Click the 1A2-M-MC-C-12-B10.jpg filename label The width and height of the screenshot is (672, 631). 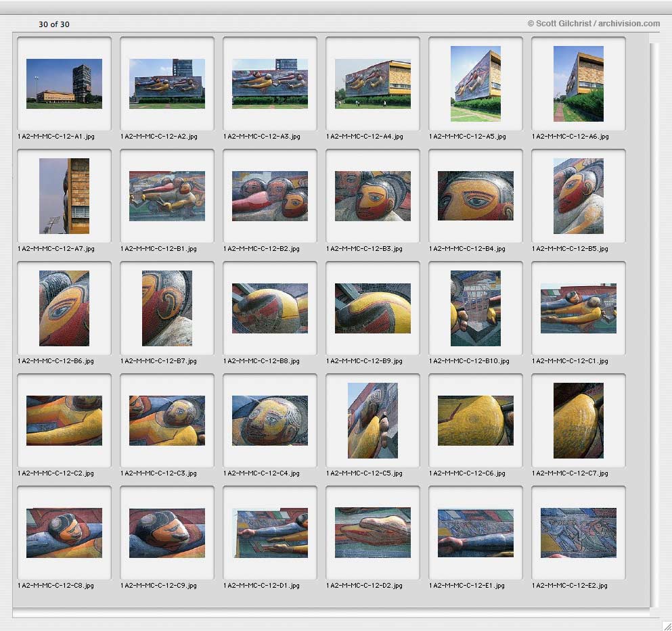click(469, 361)
